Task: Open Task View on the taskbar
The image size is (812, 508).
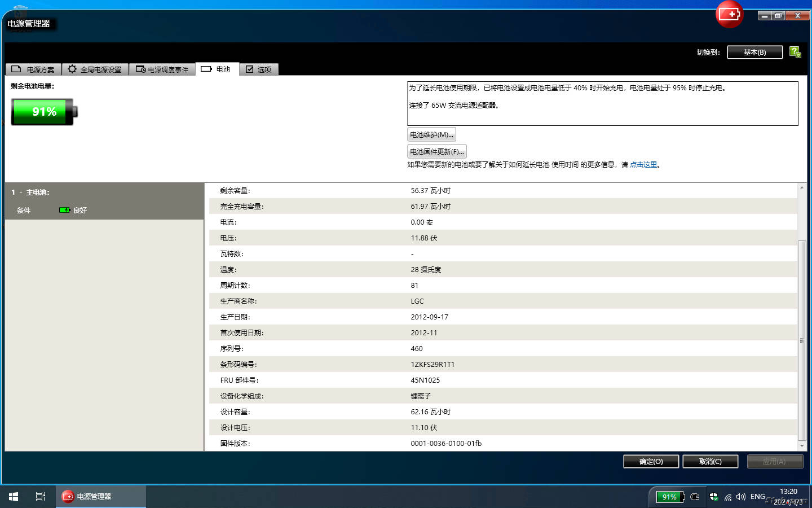Action: click(x=41, y=497)
